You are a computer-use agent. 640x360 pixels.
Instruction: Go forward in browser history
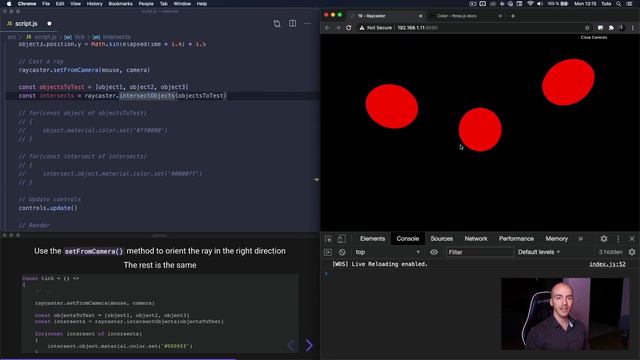[338, 28]
